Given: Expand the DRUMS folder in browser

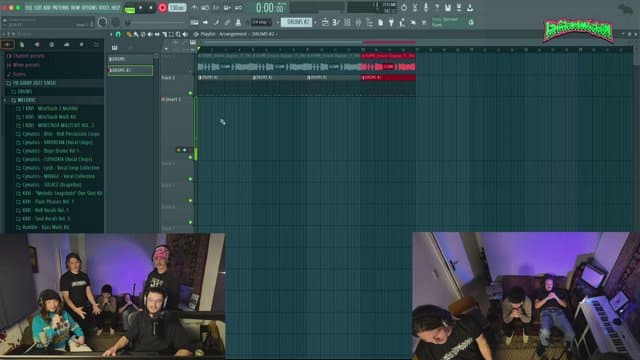Looking at the screenshot, I should [x=24, y=91].
